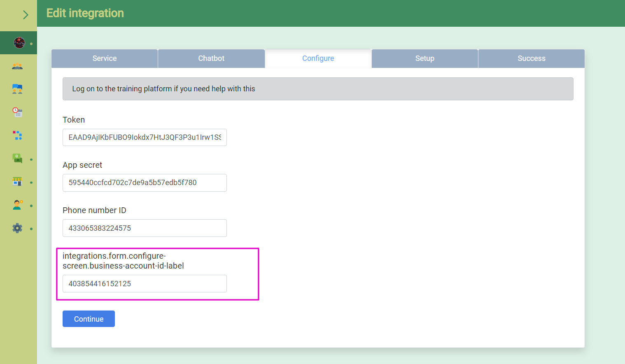Open the settings gear icon in the sidebar

pyautogui.click(x=17, y=228)
